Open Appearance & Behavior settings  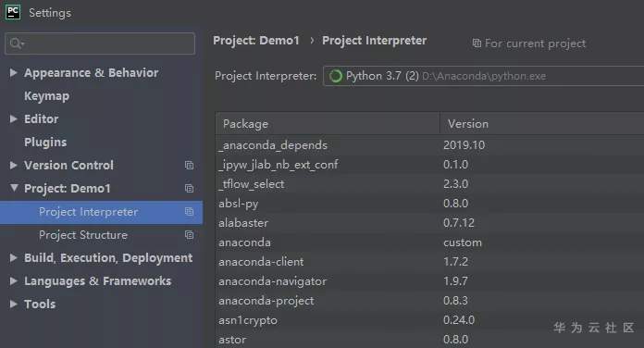(x=91, y=73)
